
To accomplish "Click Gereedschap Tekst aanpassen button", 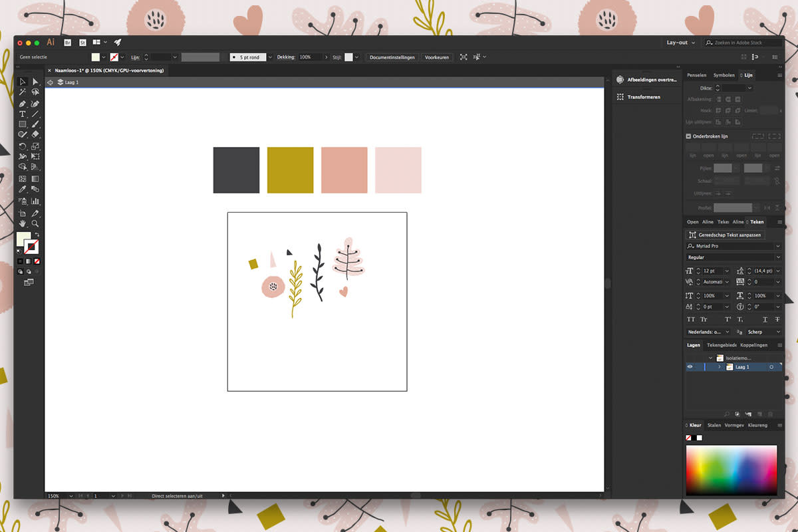I will 725,235.
